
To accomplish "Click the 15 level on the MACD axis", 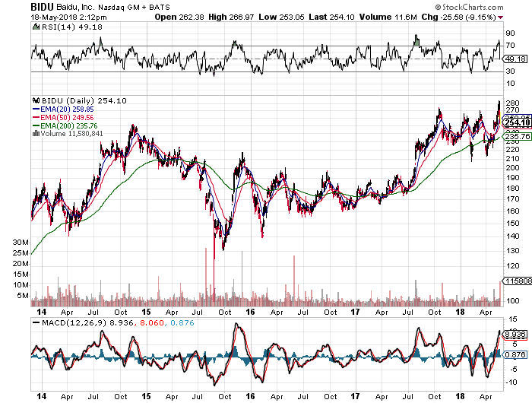I will [x=513, y=319].
